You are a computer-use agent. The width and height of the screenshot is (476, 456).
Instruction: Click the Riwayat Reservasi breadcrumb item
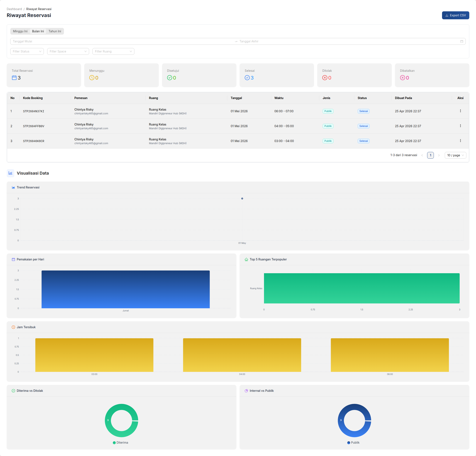(39, 9)
